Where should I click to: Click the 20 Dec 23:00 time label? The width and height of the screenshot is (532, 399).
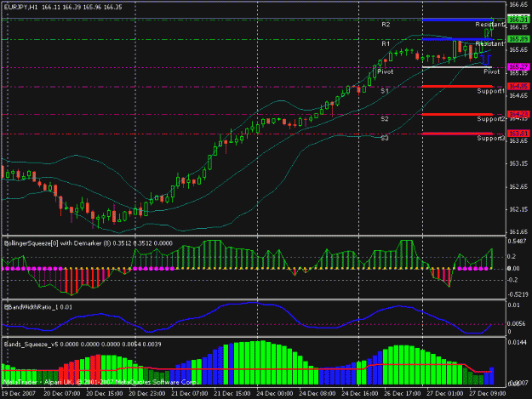tap(147, 394)
